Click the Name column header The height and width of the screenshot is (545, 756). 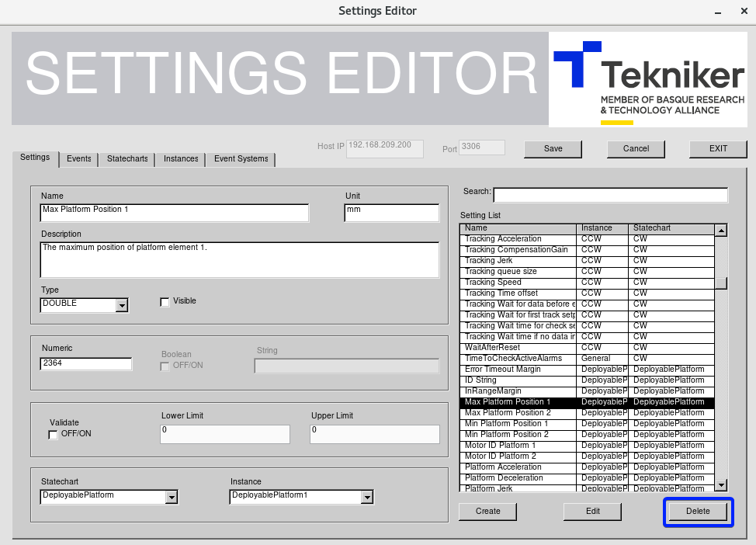click(x=518, y=228)
